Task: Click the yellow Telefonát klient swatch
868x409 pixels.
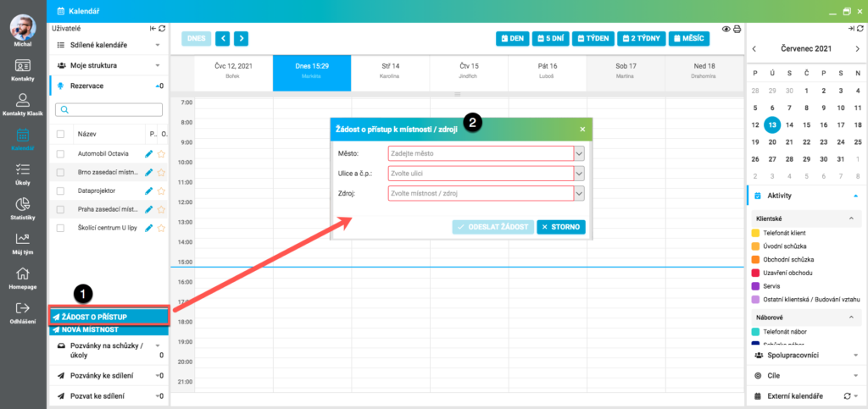Action: pos(755,233)
